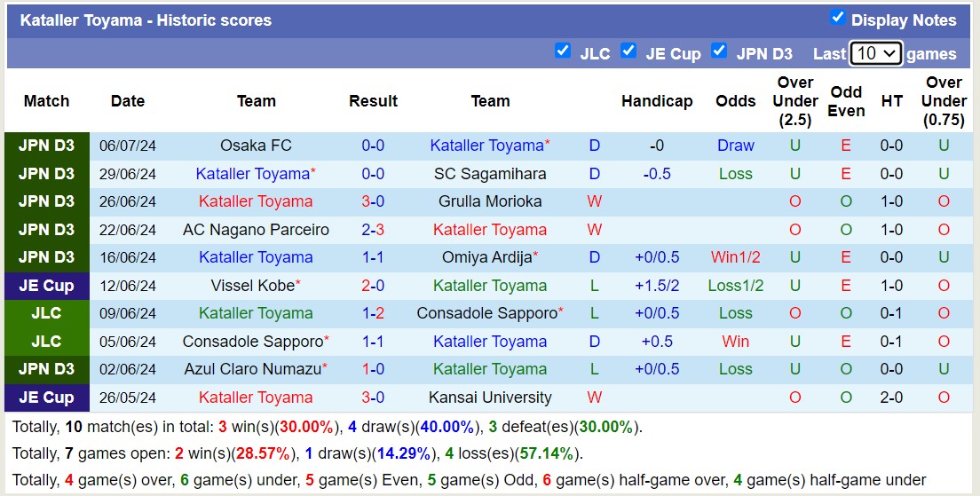Open SC Sagamihara team page
The image size is (980, 496).
click(x=490, y=174)
